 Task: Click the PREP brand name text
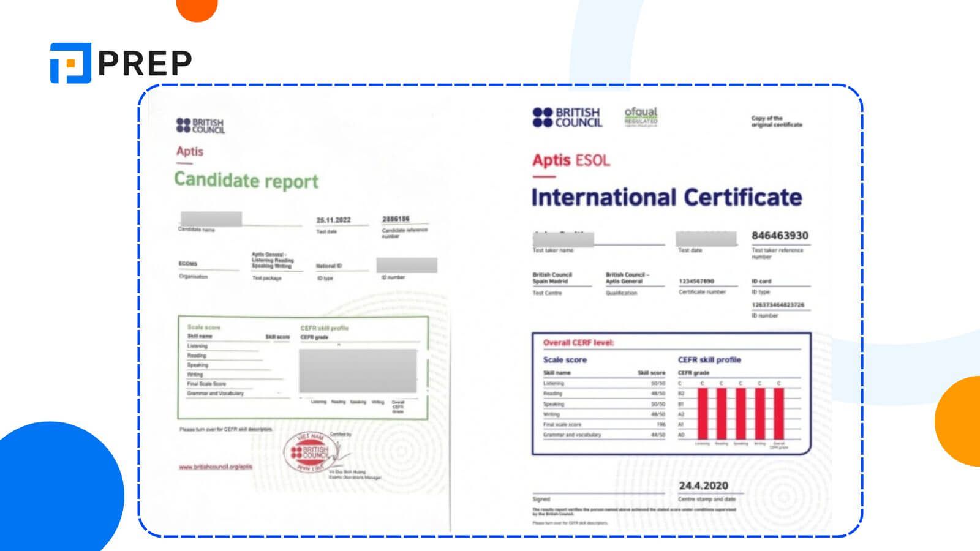click(x=145, y=64)
